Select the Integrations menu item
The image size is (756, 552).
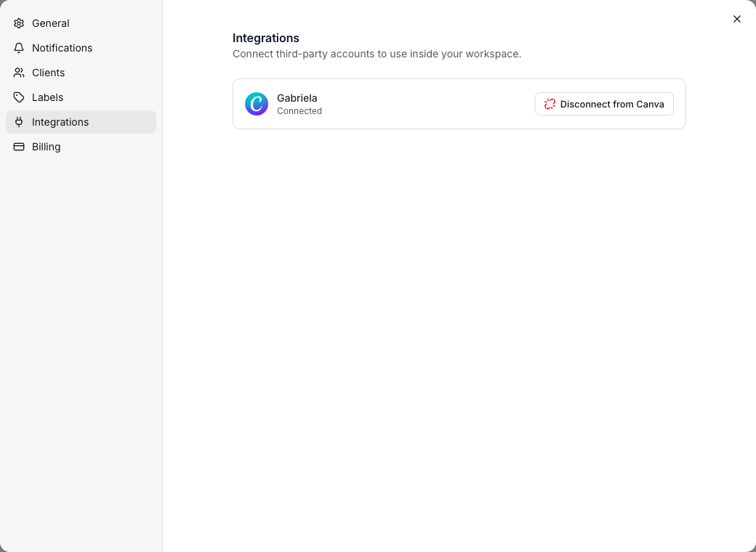[x=81, y=122]
